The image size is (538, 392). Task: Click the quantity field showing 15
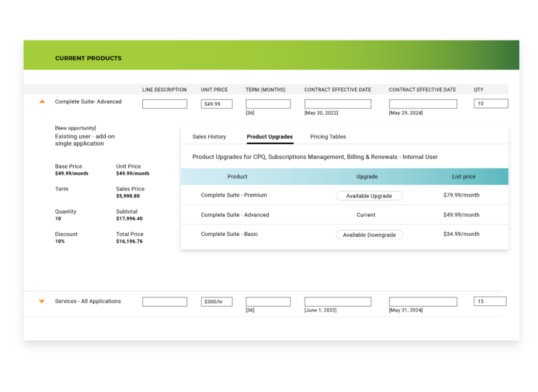490,302
